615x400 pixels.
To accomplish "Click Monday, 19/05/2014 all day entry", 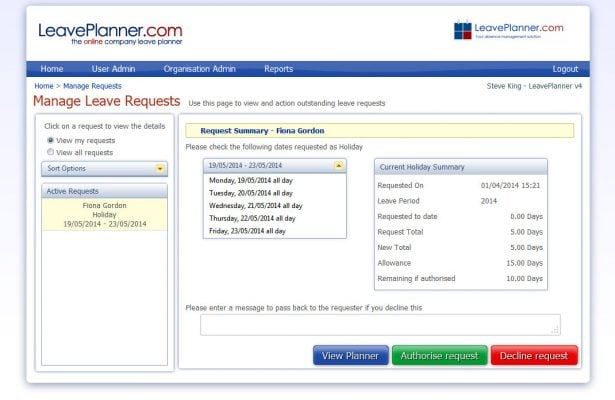I will 251,180.
